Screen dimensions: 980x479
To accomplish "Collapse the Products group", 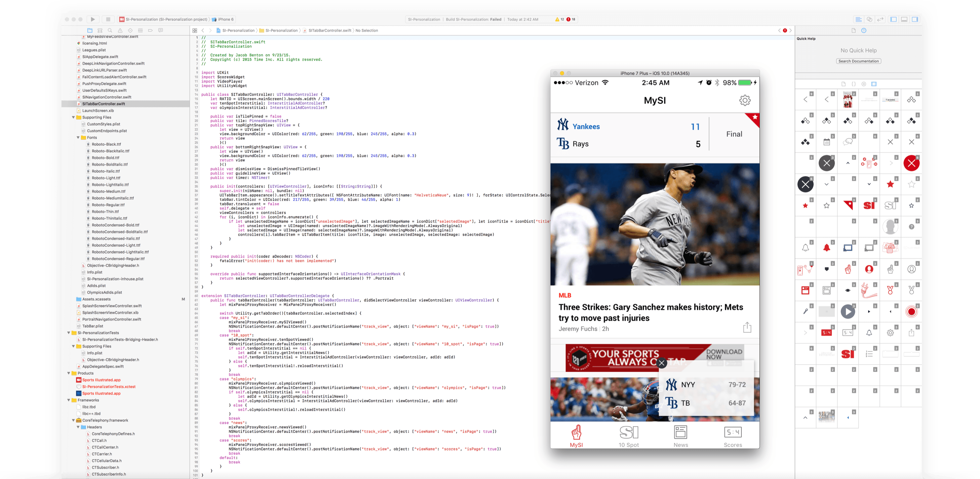I will (69, 373).
